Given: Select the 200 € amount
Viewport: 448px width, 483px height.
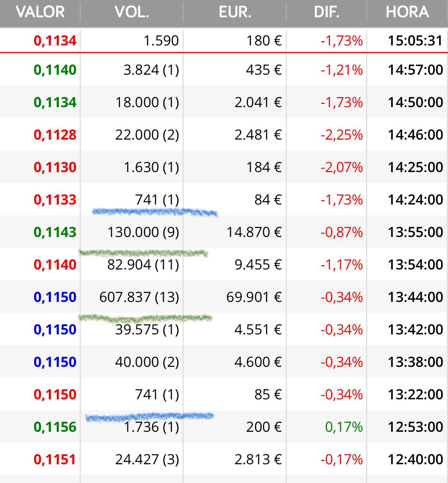Looking at the screenshot, I should (264, 427).
